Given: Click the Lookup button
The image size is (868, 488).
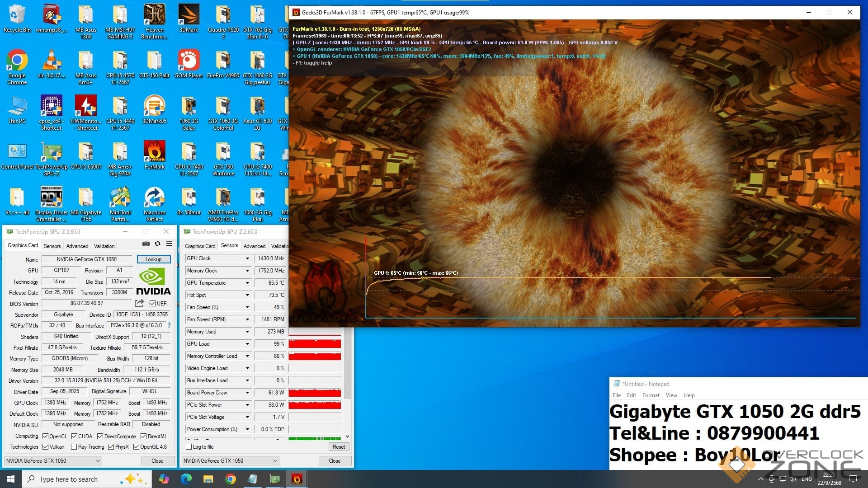Looking at the screenshot, I should [x=153, y=259].
